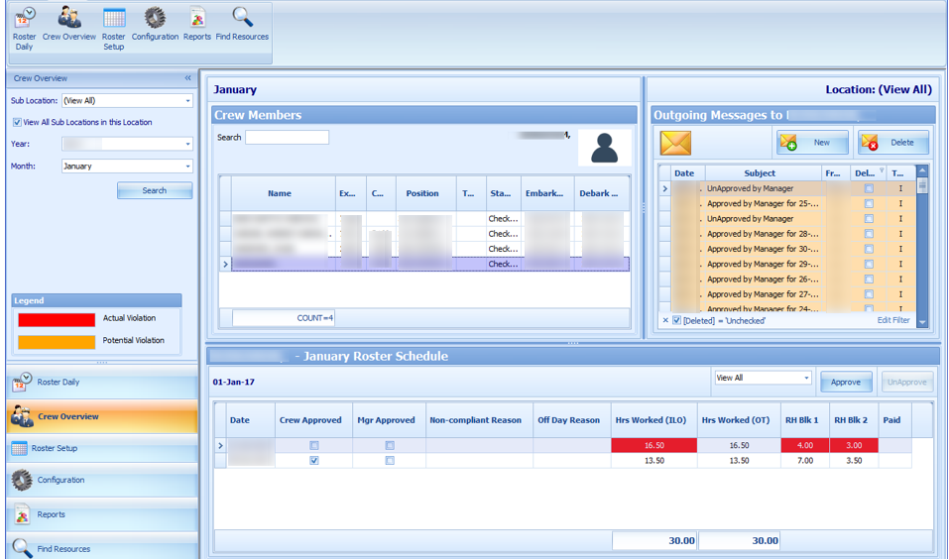Check Mgr Approved in the first roster row
This screenshot has width=949, height=560.
click(390, 446)
